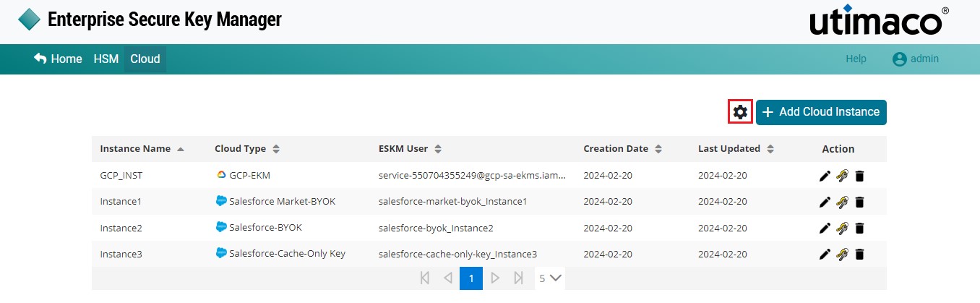Sort table by Last Updated column
This screenshot has width=980, height=303.
point(736,149)
